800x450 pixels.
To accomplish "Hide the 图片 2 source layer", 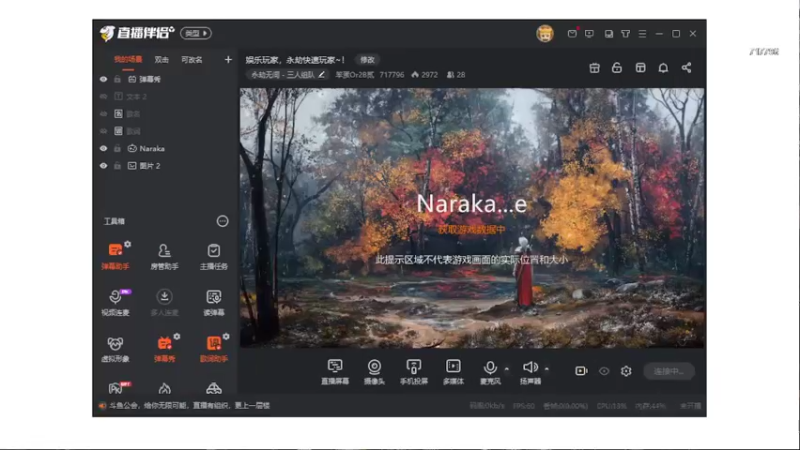I will 104,166.
